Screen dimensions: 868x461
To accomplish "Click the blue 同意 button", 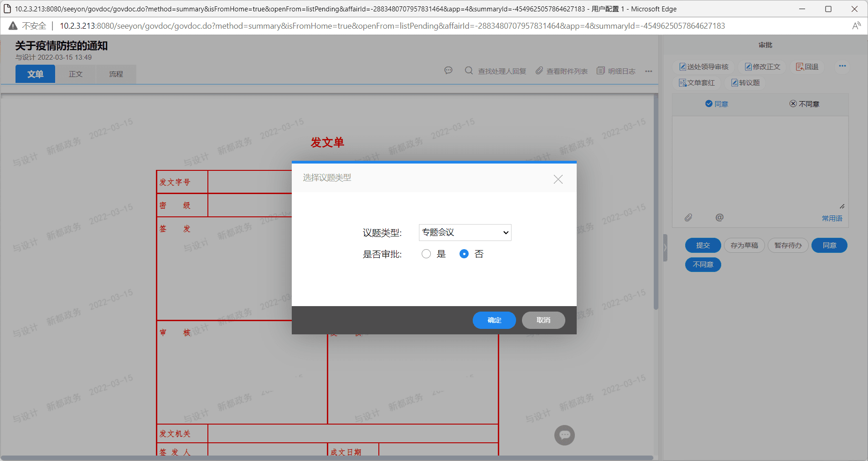I will [x=829, y=246].
